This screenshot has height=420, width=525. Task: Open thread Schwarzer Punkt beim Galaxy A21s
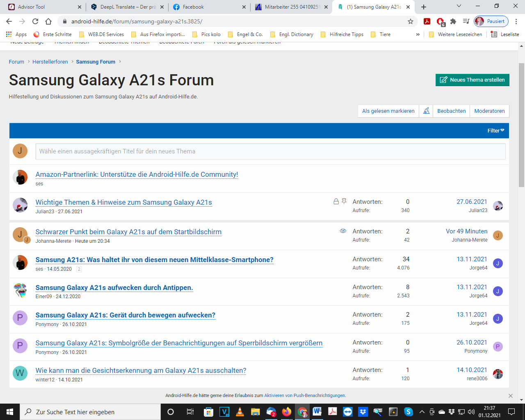coord(128,232)
